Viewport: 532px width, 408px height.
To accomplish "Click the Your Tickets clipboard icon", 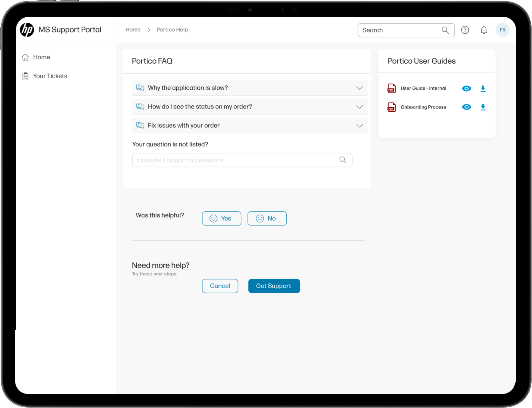I will 25,76.
